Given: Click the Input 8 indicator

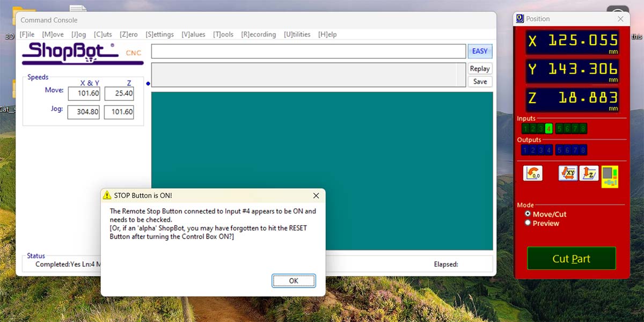Looking at the screenshot, I should pos(583,128).
